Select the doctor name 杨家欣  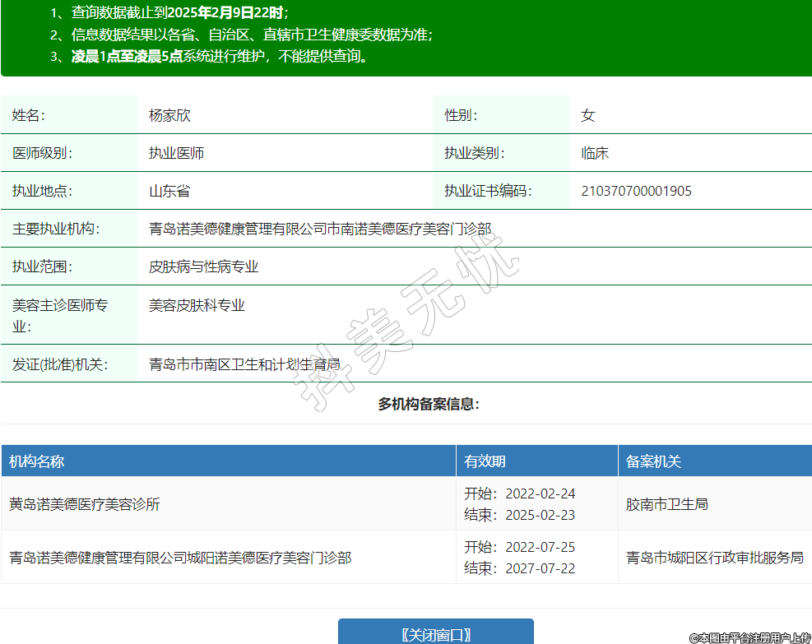coord(169,115)
